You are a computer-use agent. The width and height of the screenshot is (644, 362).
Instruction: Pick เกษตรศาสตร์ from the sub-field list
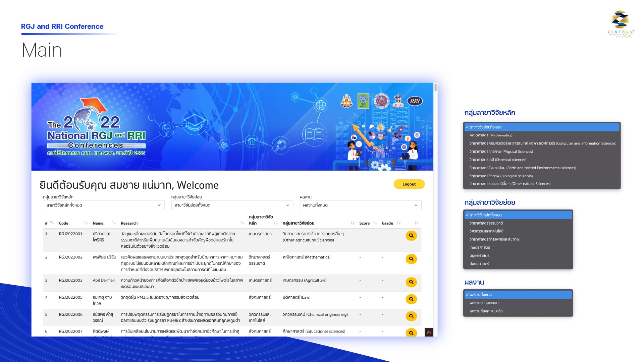(x=480, y=247)
